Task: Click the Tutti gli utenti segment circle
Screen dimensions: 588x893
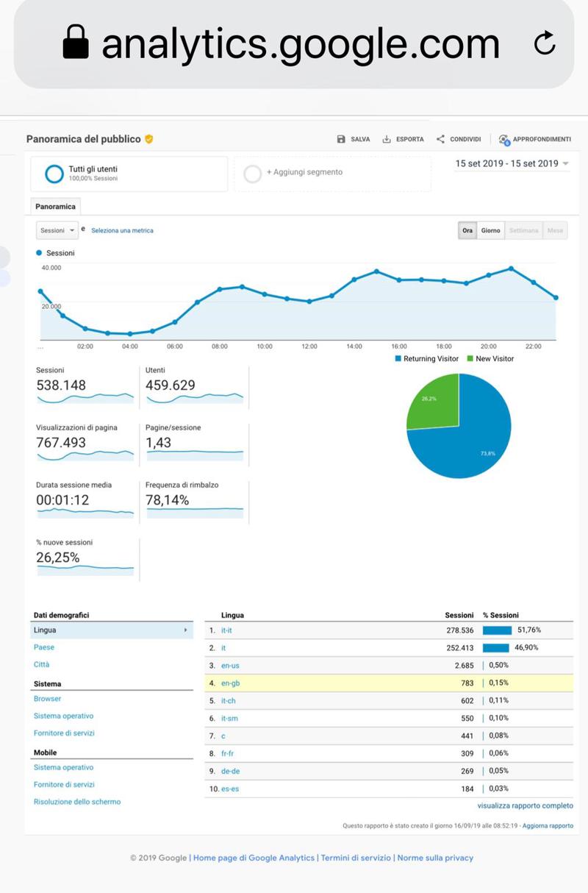Action: (54, 174)
